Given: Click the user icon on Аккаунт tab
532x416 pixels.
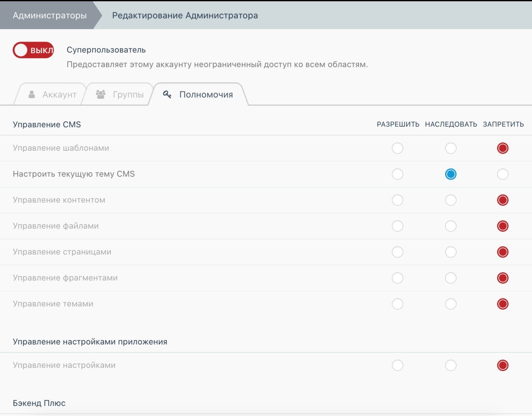Looking at the screenshot, I should pyautogui.click(x=32, y=94).
